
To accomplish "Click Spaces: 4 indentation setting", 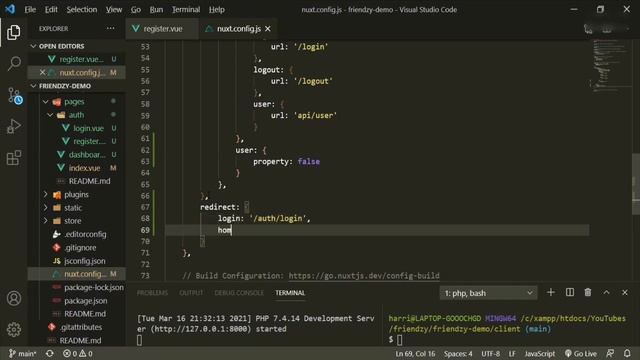I will [x=458, y=353].
